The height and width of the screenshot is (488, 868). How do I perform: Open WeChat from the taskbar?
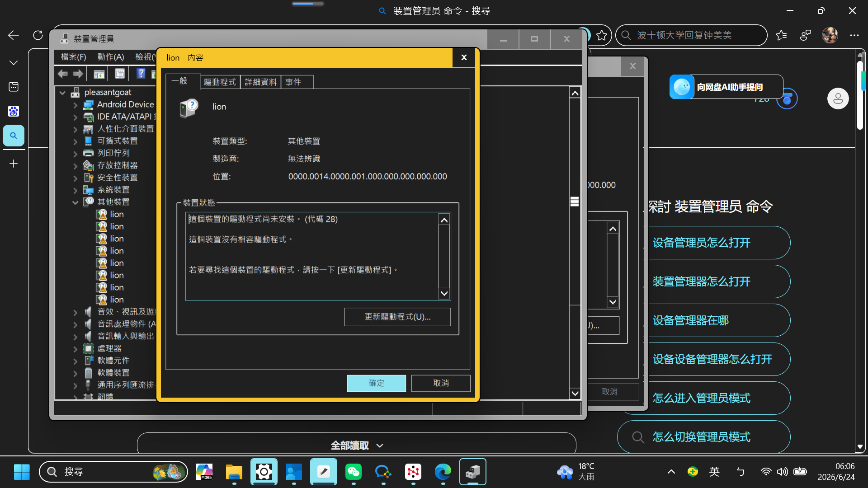click(x=354, y=472)
